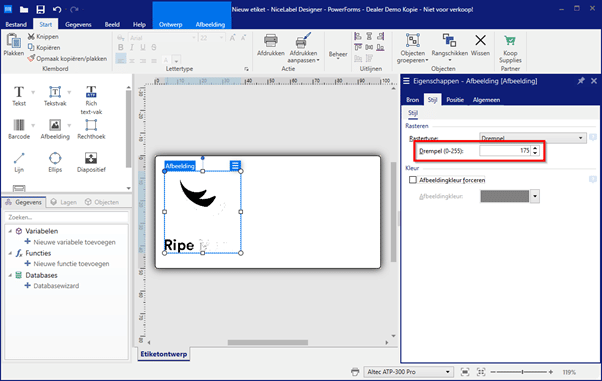The width and height of the screenshot is (602, 381).
Task: Click the Drempel (0-255) input field
Action: point(505,151)
